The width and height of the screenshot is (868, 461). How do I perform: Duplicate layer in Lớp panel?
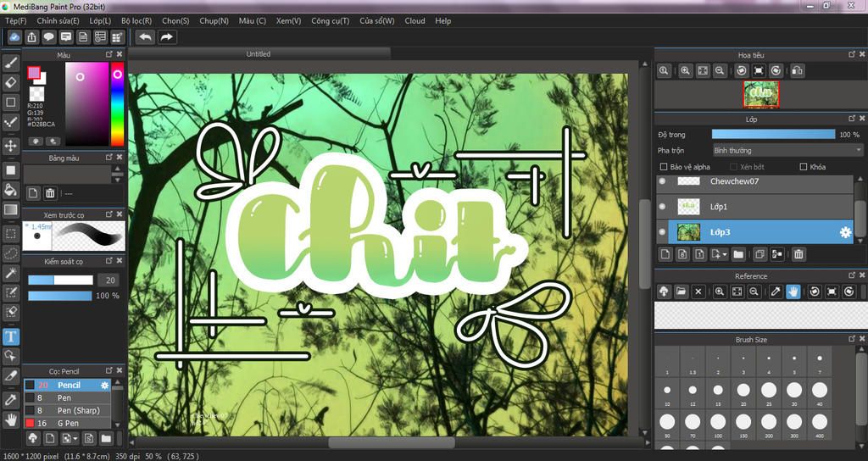759,254
